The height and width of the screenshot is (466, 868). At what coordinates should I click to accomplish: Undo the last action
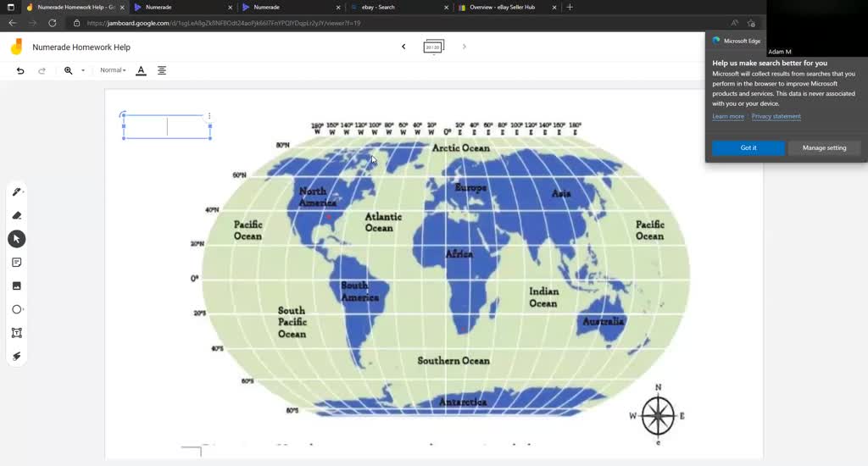click(20, 70)
